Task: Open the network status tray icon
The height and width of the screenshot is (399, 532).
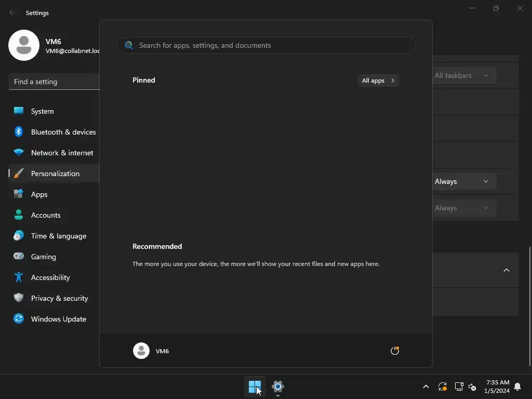Action: 459,387
